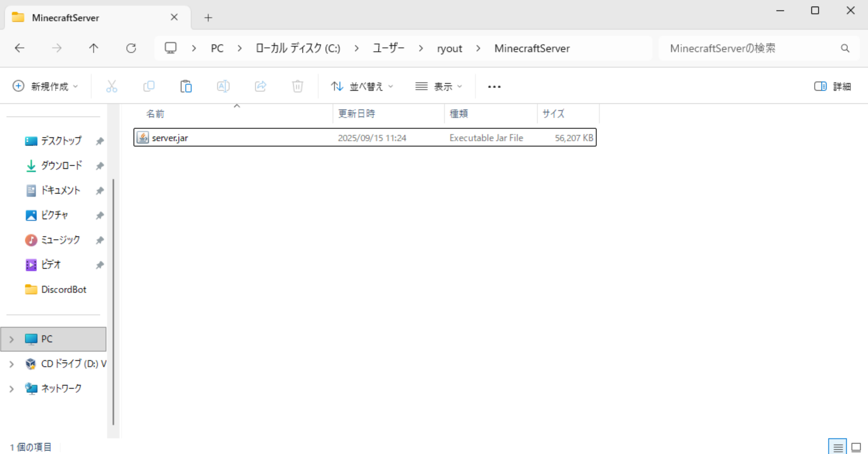
Task: Click the Copy icon in toolbar
Action: click(149, 86)
